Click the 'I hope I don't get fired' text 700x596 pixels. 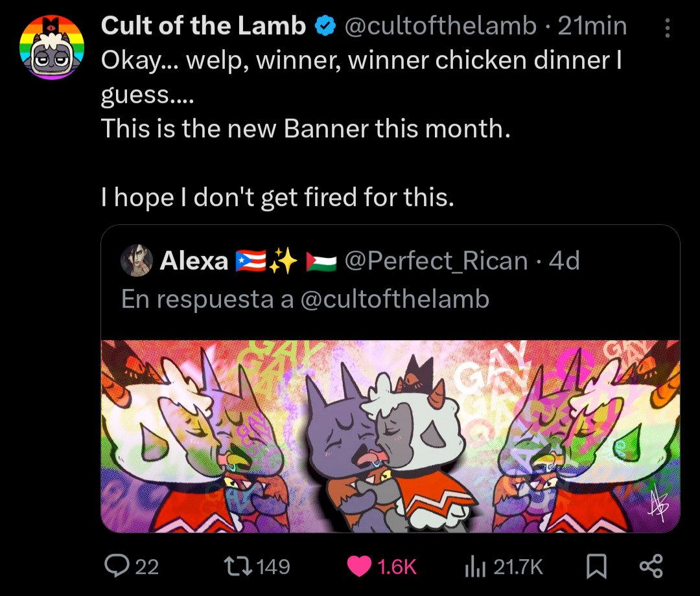[277, 197]
